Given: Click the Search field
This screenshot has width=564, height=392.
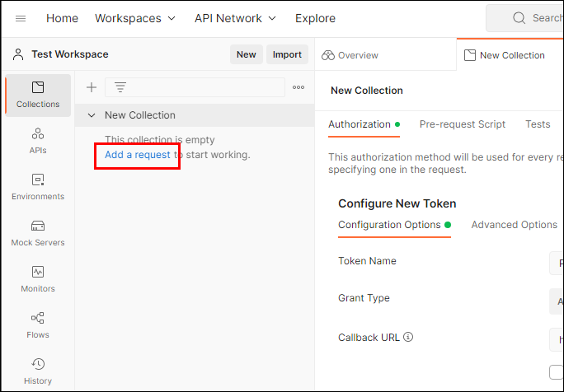Looking at the screenshot, I should [x=525, y=18].
